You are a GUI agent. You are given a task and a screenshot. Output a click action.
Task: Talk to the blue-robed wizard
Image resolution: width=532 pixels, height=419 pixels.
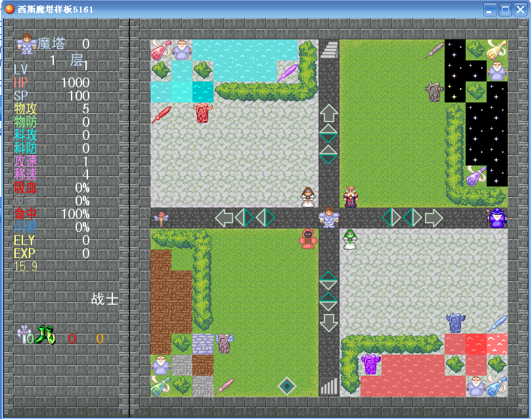(497, 217)
